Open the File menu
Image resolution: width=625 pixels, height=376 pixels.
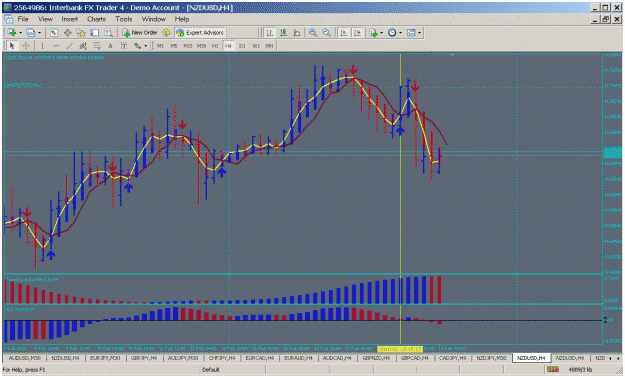coord(23,19)
